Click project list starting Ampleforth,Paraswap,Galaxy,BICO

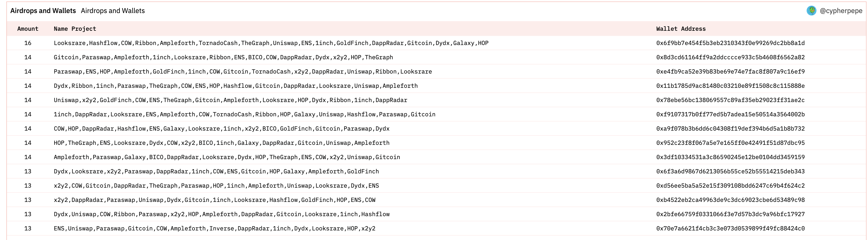tap(227, 157)
